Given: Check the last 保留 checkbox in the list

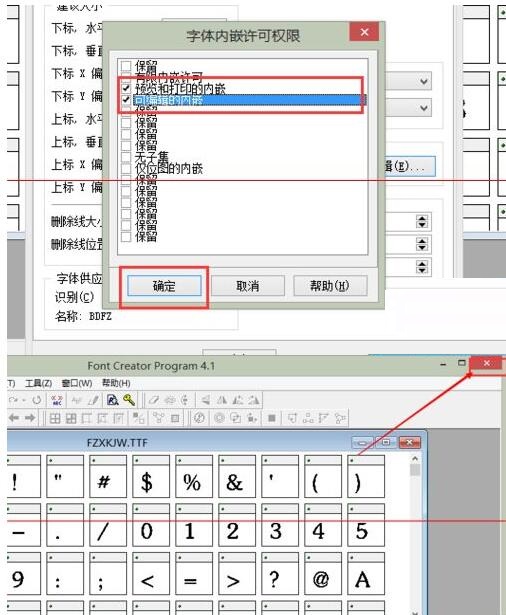Looking at the screenshot, I should coord(126,237).
